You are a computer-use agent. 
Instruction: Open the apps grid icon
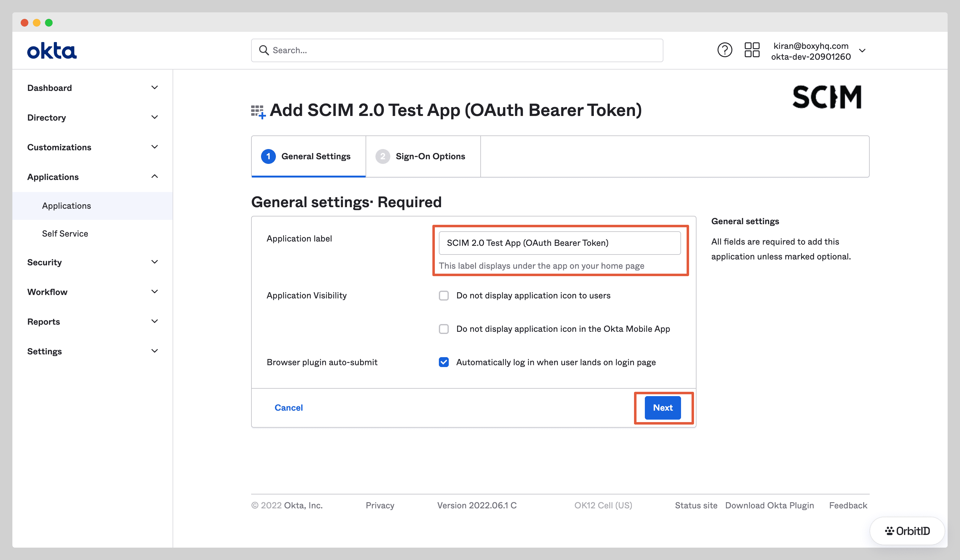coord(752,50)
